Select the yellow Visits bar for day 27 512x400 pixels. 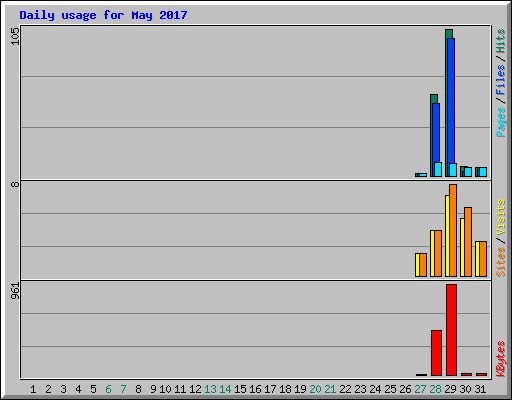[417, 265]
